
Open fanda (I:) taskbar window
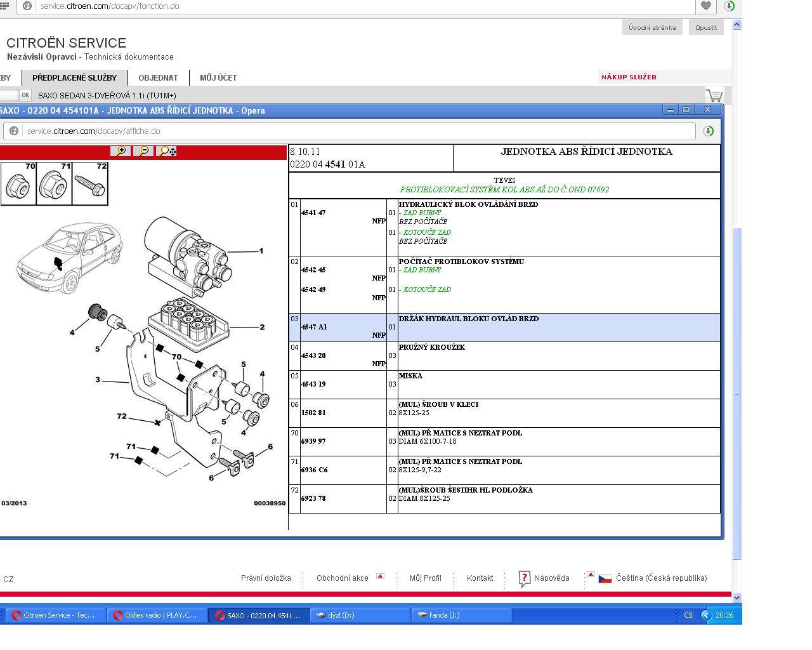tap(462, 615)
